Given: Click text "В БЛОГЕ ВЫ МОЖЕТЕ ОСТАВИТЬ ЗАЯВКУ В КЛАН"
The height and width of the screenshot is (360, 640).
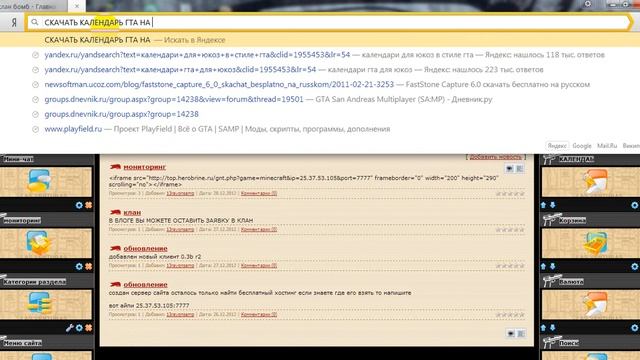Looking at the screenshot, I should (181, 220).
